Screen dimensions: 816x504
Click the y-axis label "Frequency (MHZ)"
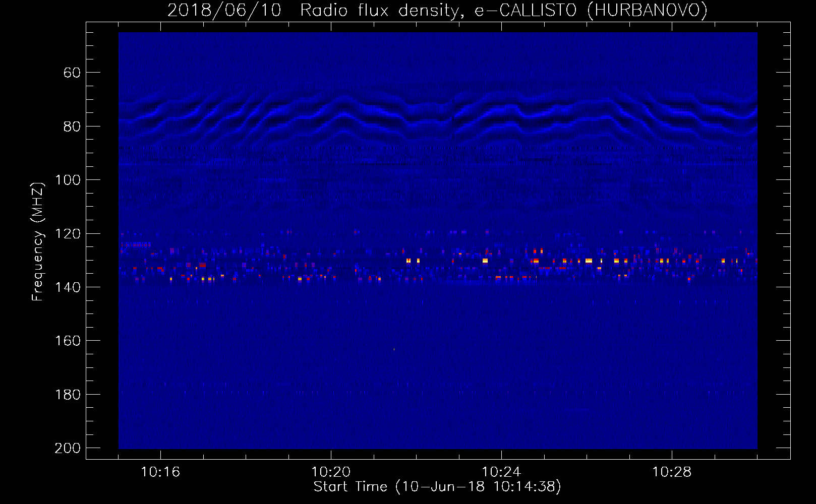(x=38, y=241)
